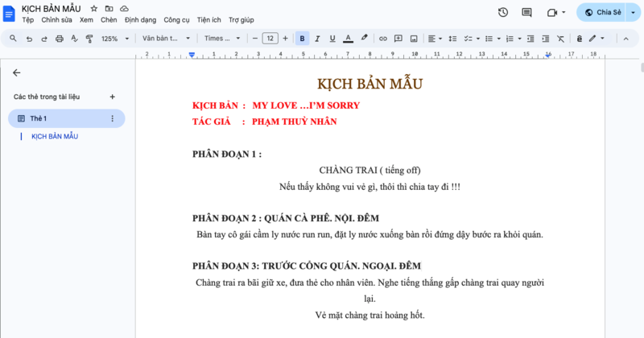This screenshot has width=644, height=338.
Task: Open the highlight color picker
Action: 364,38
